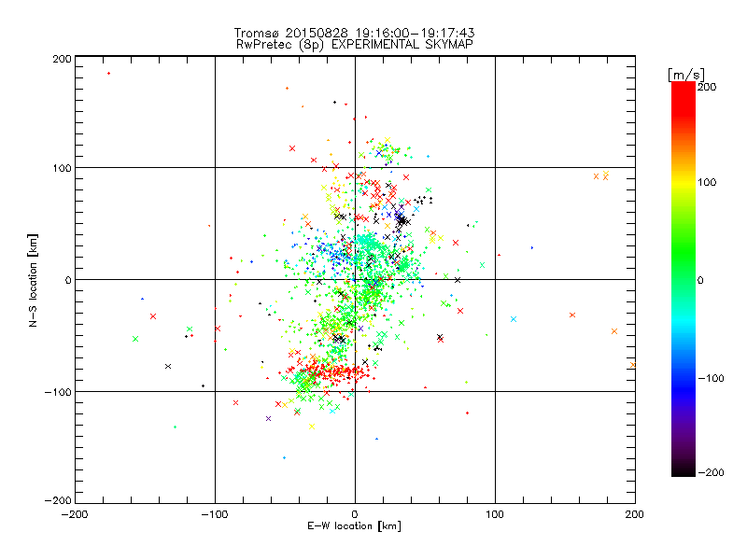
Task: Click the '[m/s]' colorbar unit label
Action: point(686,75)
